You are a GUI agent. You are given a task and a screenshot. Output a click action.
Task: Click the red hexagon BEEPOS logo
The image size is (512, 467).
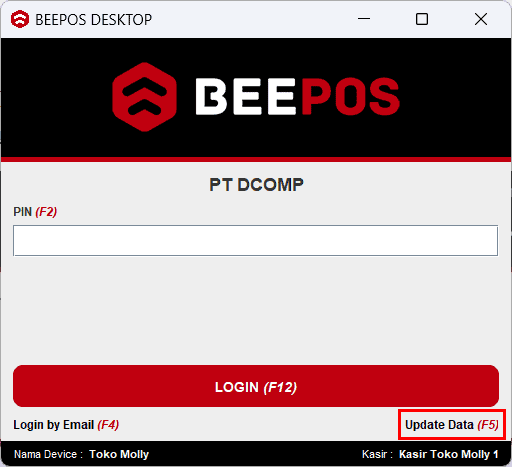coord(144,97)
